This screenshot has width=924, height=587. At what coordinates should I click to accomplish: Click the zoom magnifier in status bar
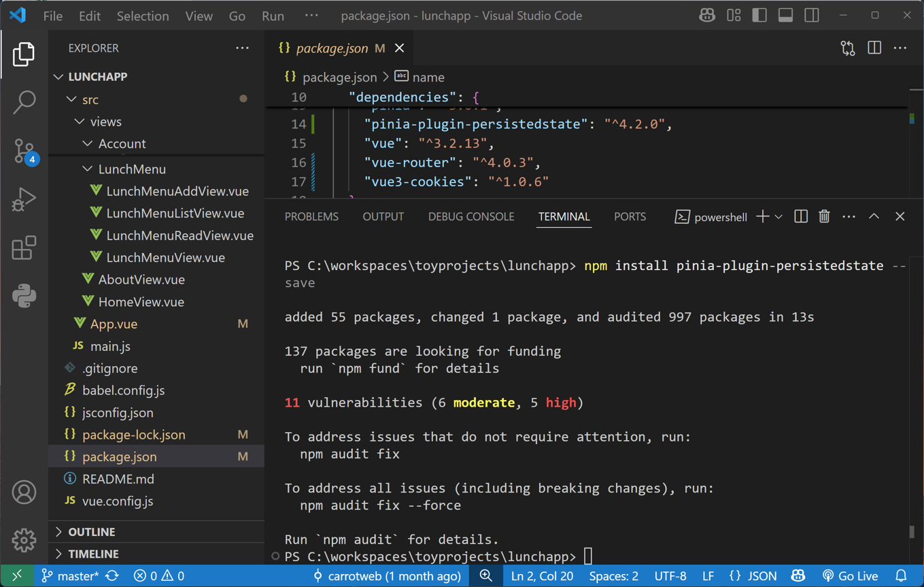click(x=486, y=575)
